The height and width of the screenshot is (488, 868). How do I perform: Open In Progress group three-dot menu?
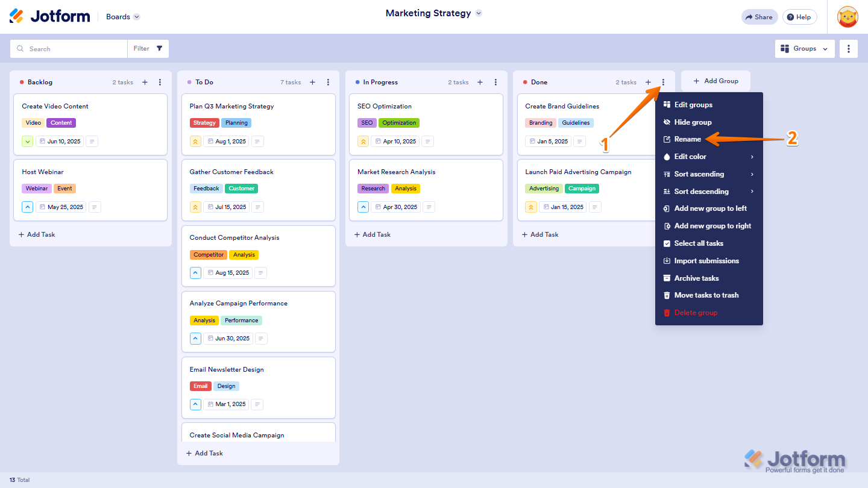495,83
